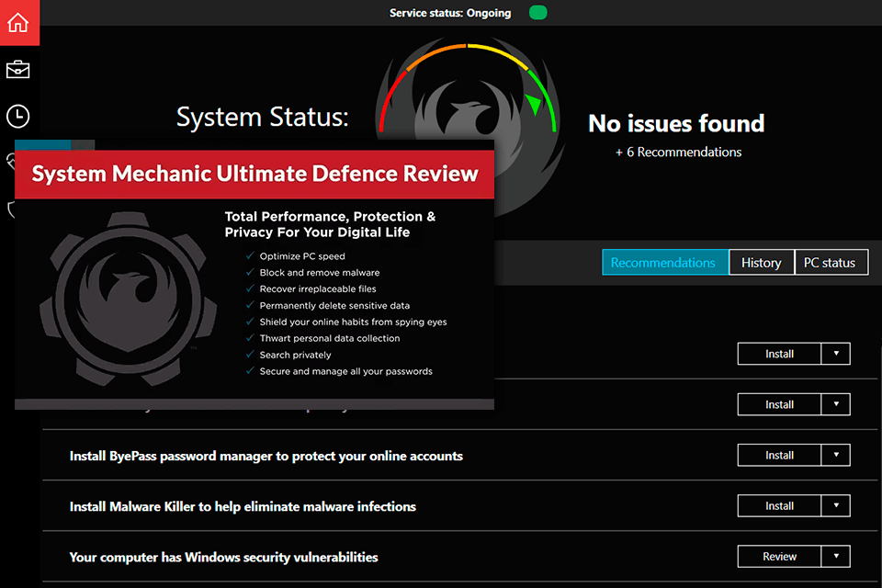Open the clock icon in sidebar

(18, 117)
